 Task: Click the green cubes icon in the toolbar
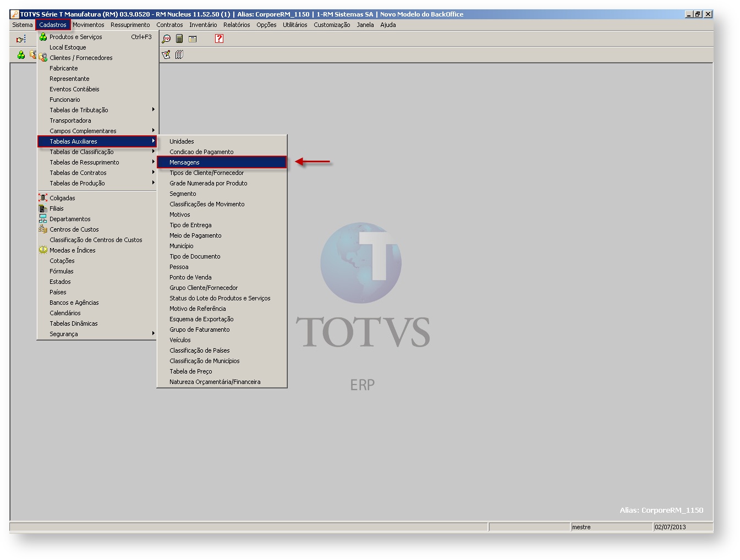(21, 55)
